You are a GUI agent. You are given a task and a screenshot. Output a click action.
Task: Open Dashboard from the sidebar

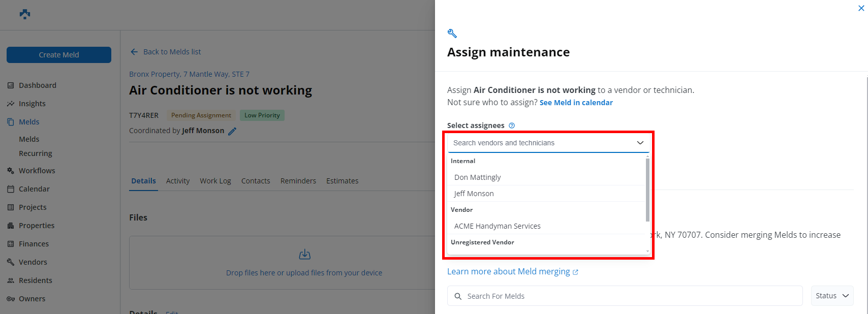point(37,85)
